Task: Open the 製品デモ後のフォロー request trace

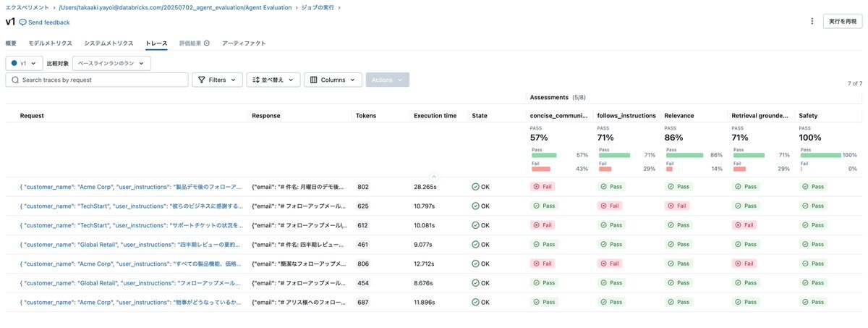Action: pyautogui.click(x=130, y=187)
